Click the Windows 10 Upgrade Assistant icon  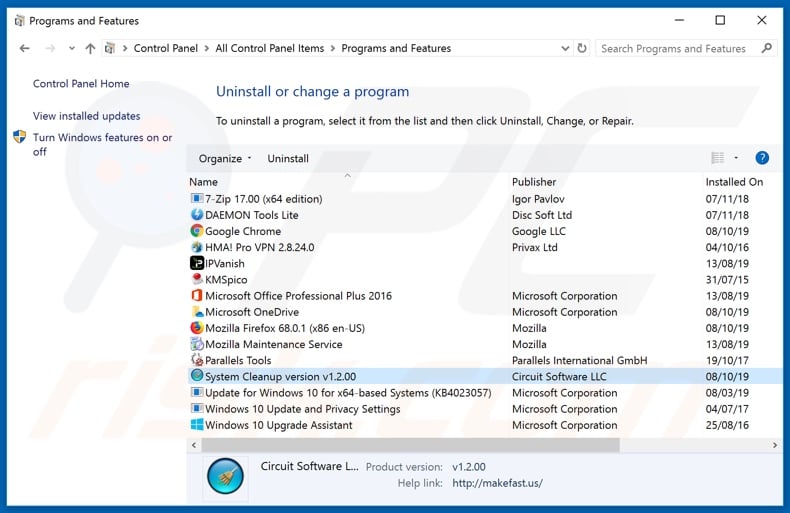click(196, 424)
